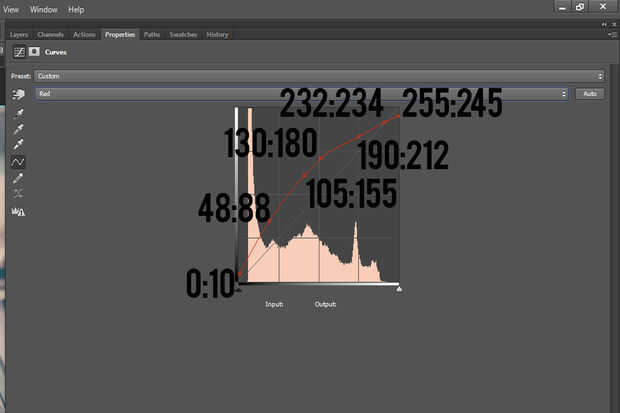The height and width of the screenshot is (413, 620).
Task: Click the Output label
Action: pyautogui.click(x=325, y=304)
